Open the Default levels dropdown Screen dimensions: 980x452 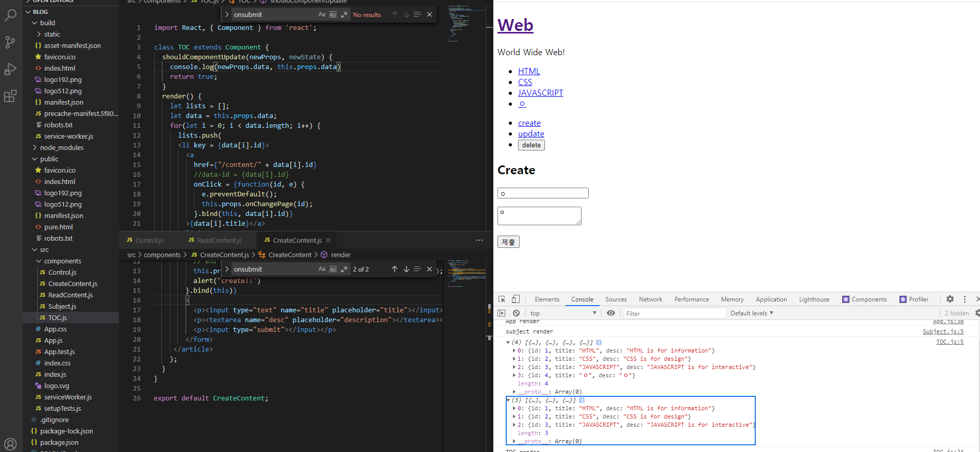pos(752,313)
